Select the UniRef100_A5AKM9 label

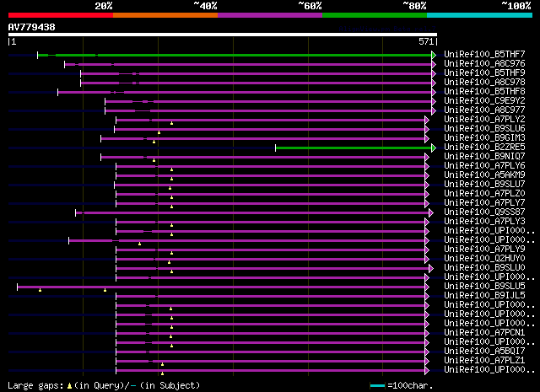coord(484,175)
